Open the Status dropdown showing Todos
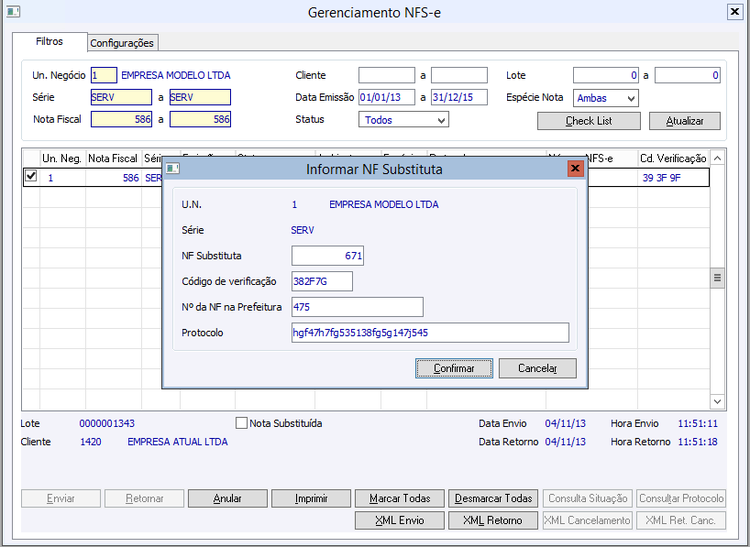This screenshot has width=750, height=547. click(x=403, y=120)
